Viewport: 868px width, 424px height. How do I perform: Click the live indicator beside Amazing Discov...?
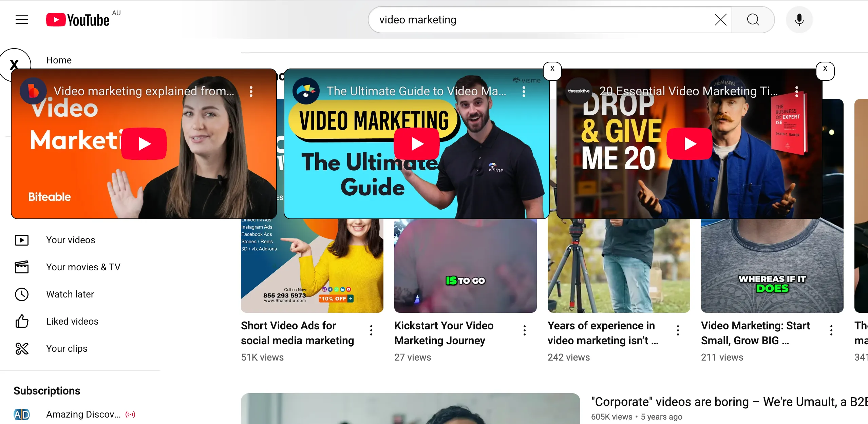pyautogui.click(x=130, y=414)
